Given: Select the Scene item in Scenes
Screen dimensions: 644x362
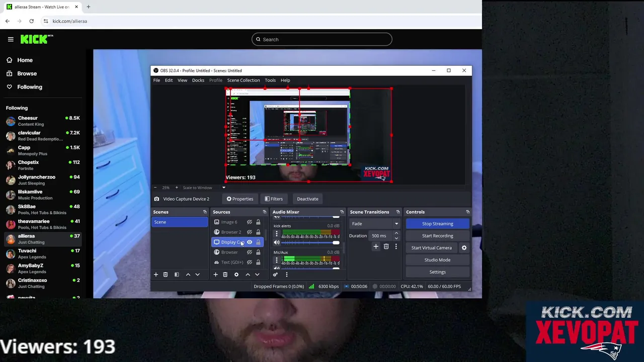Looking at the screenshot, I should click(180, 222).
